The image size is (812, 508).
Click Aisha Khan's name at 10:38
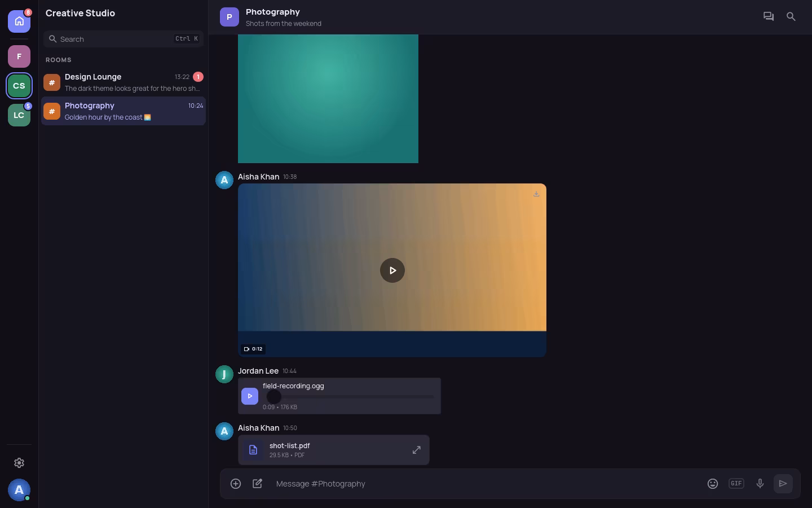pos(258,177)
